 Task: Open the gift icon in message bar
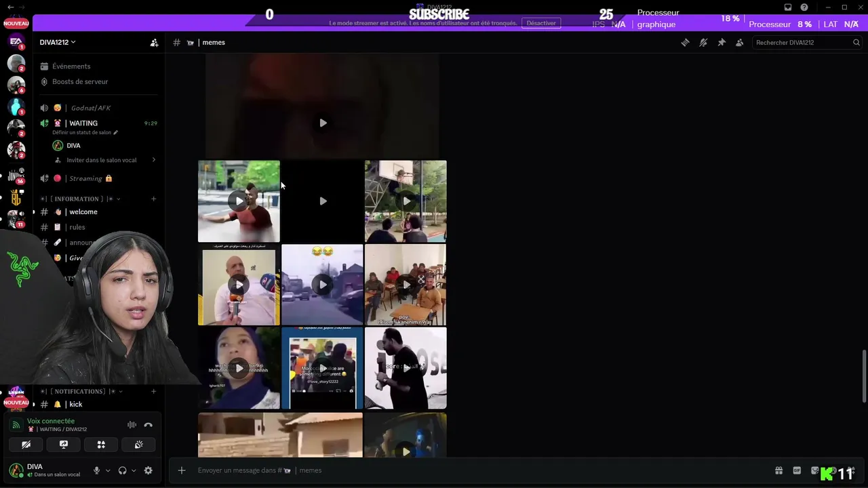778,470
